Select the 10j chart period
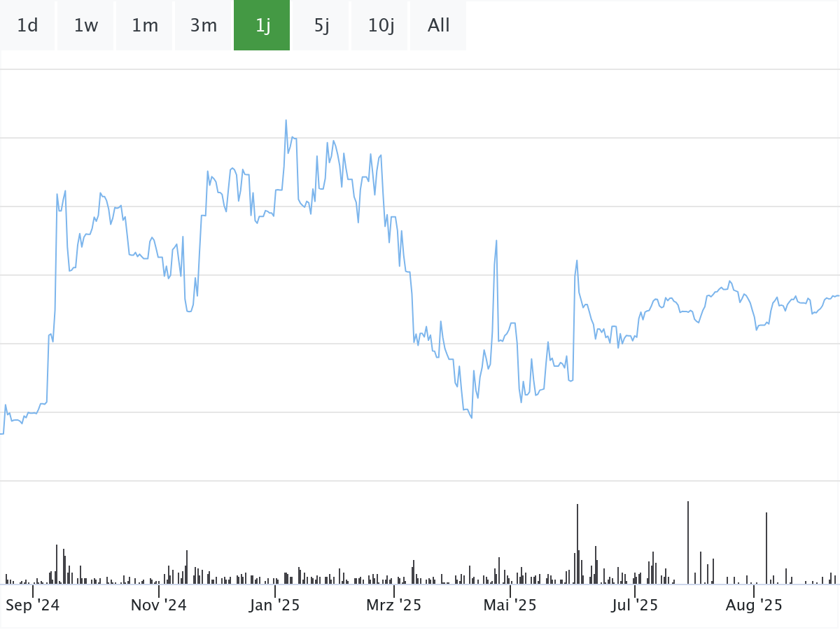 tap(381, 26)
